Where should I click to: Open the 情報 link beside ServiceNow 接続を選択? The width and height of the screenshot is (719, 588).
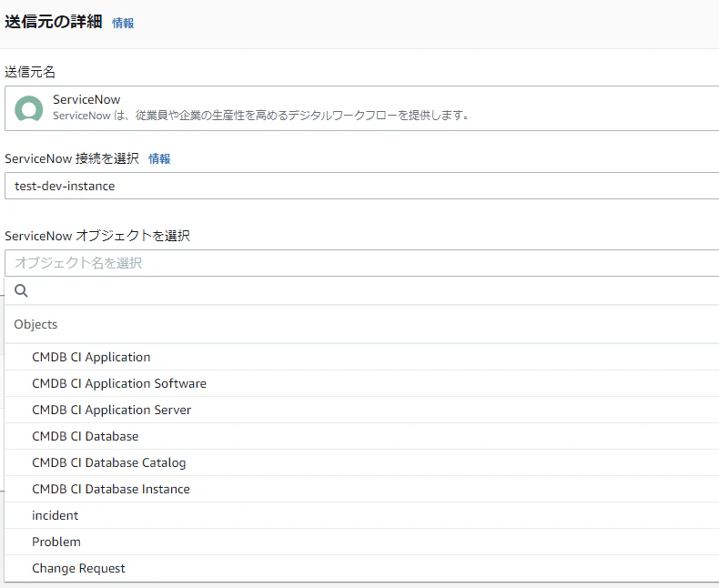159,158
